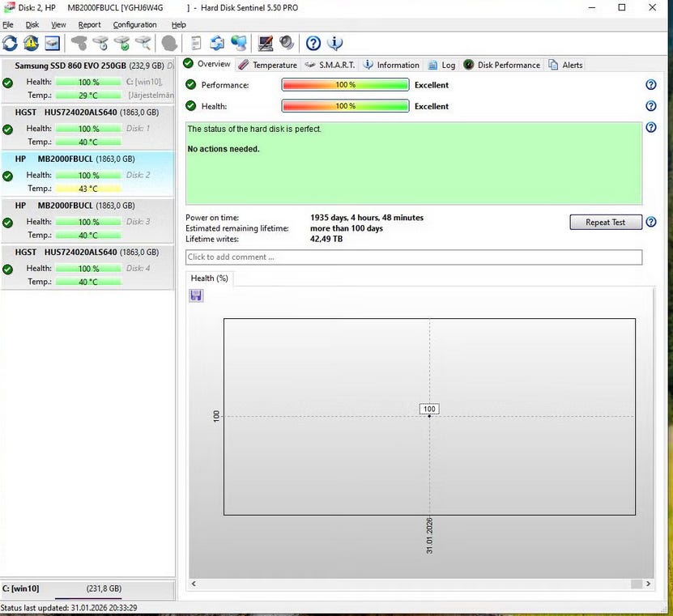The width and height of the screenshot is (673, 616).
Task: Click the network computers toolbar icon
Action: [x=239, y=43]
